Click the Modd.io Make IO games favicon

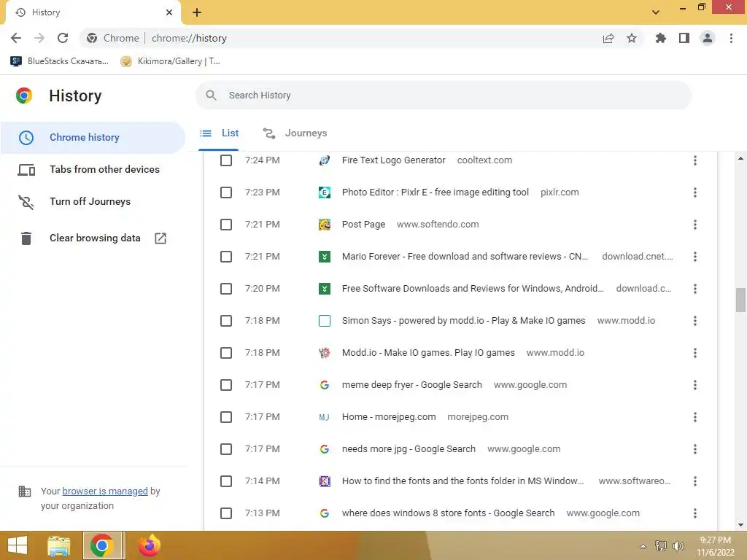(325, 353)
